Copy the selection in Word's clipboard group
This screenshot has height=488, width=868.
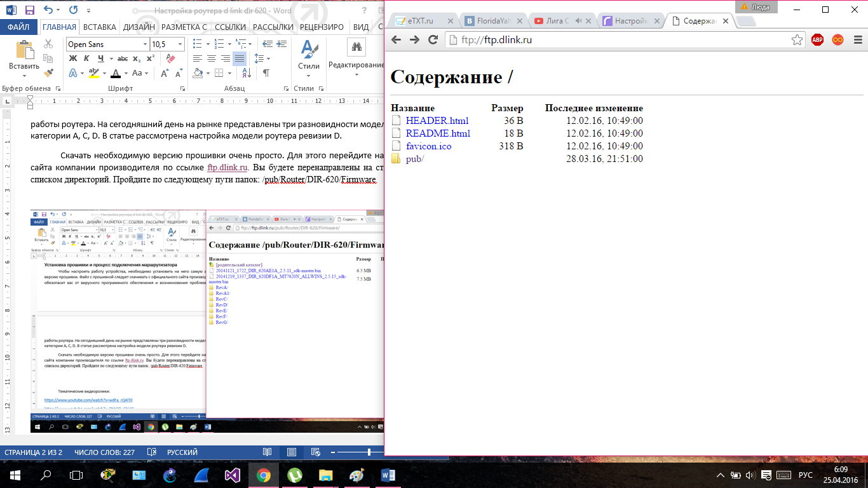click(x=48, y=58)
